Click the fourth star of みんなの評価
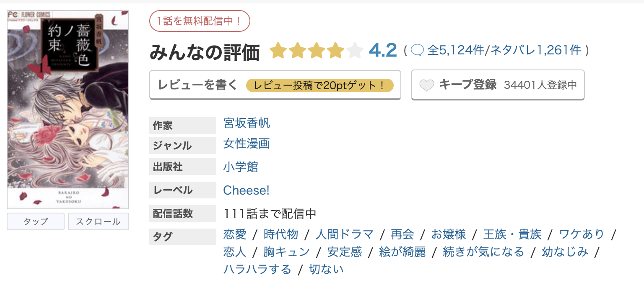 pos(335,50)
